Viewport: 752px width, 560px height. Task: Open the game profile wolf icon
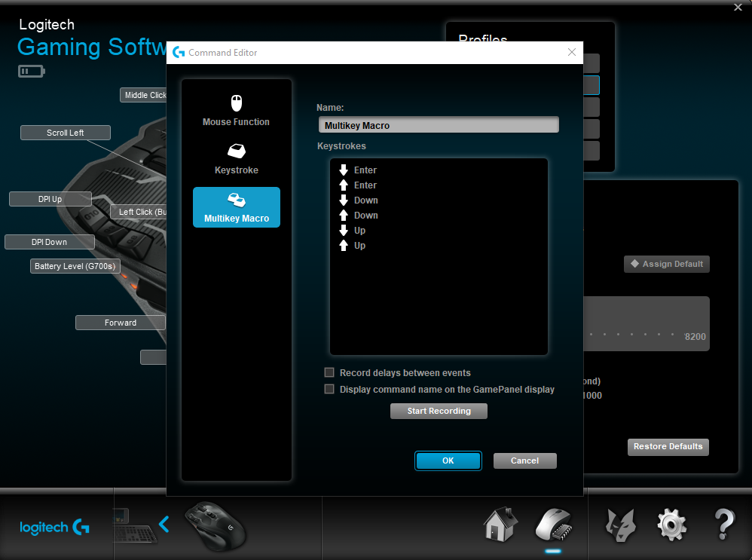pyautogui.click(x=620, y=525)
